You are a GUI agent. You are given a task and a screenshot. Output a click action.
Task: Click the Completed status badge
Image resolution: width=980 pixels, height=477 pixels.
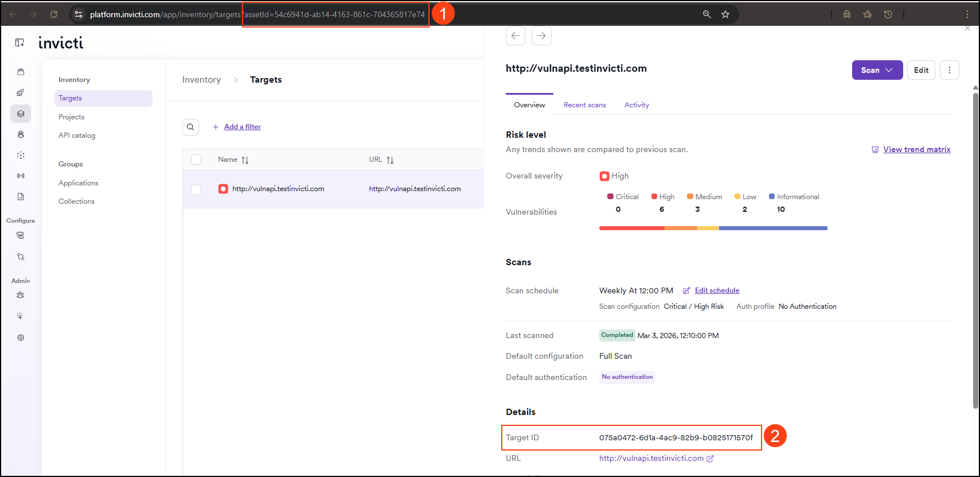click(617, 335)
